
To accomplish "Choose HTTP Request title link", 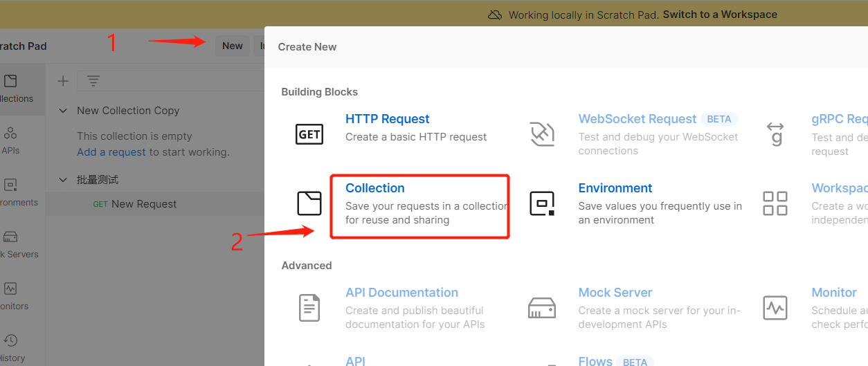I will point(388,119).
